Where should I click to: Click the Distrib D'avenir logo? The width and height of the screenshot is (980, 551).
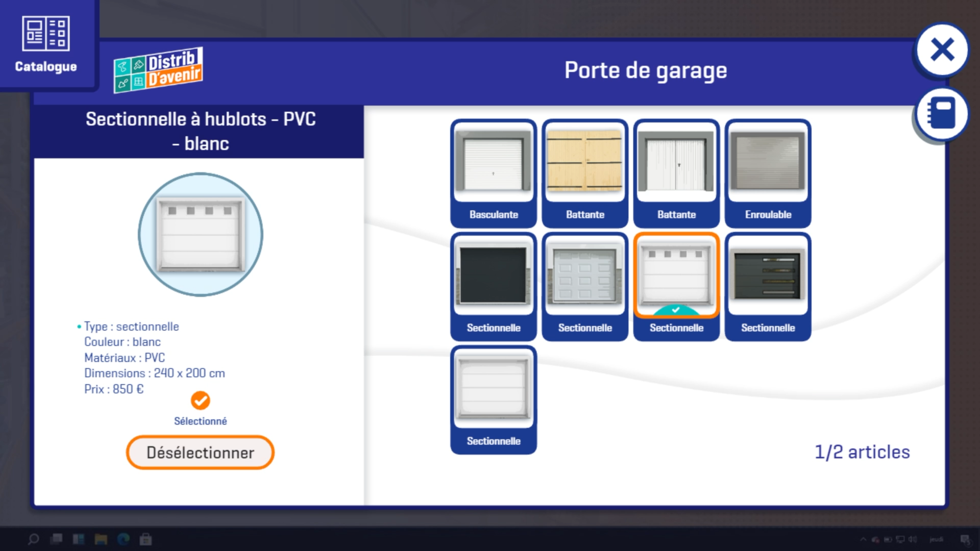(158, 70)
